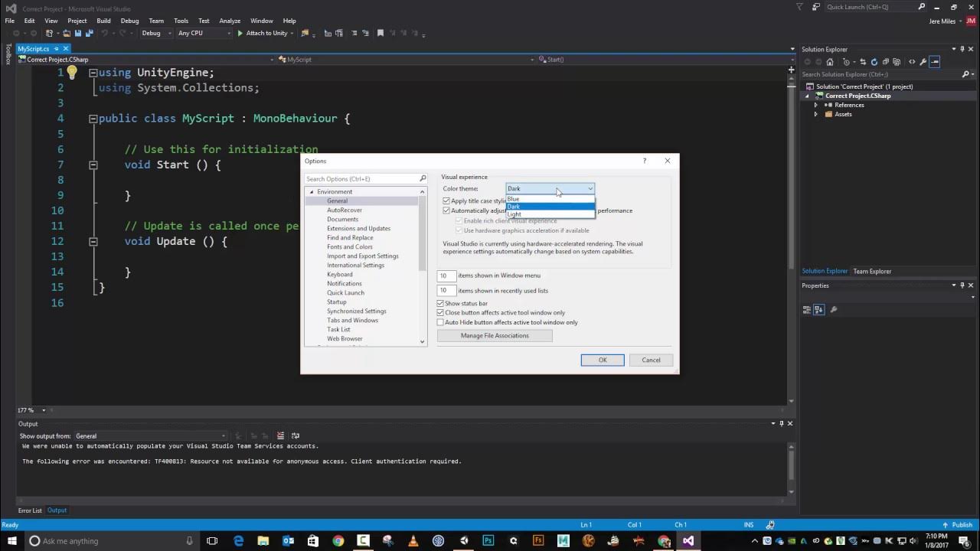The height and width of the screenshot is (551, 980).
Task: Click View Code icon in Solution Explorer
Action: 912,62
